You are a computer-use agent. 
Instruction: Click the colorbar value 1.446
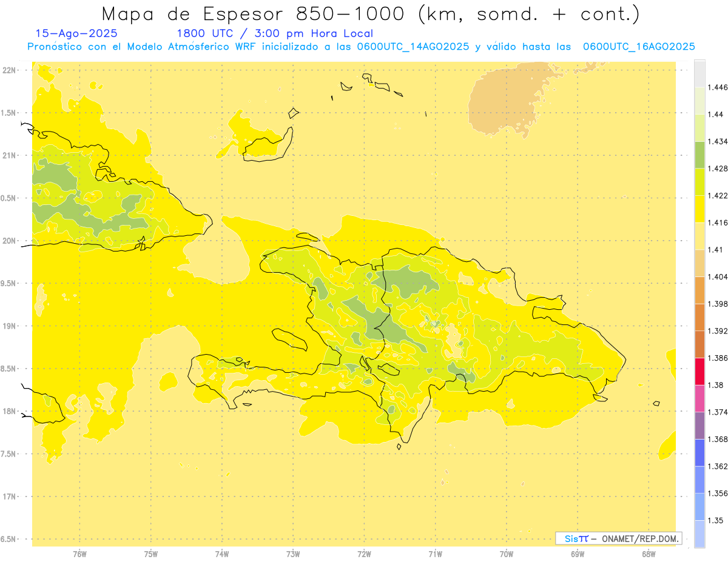(719, 87)
